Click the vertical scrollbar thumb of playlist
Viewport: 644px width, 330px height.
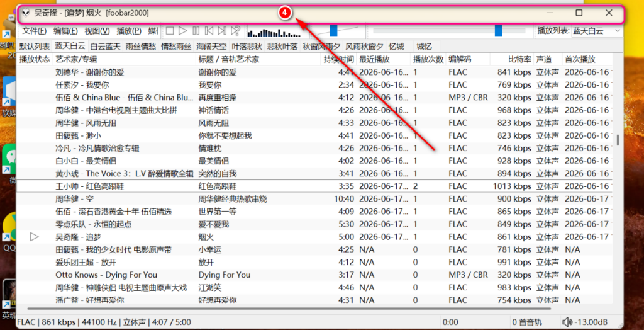click(618, 140)
